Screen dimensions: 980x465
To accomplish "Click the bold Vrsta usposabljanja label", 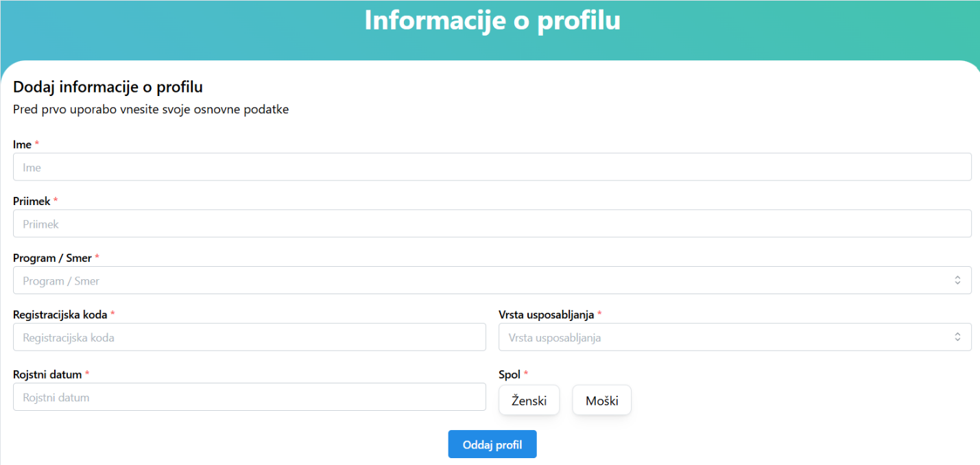I will click(547, 315).
